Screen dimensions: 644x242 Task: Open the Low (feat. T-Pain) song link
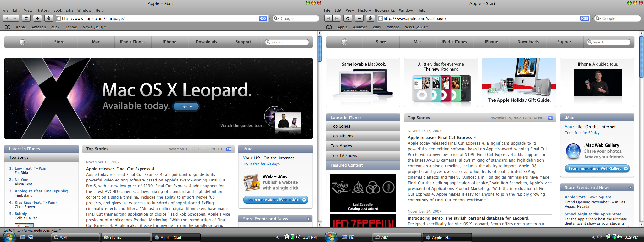(x=31, y=168)
